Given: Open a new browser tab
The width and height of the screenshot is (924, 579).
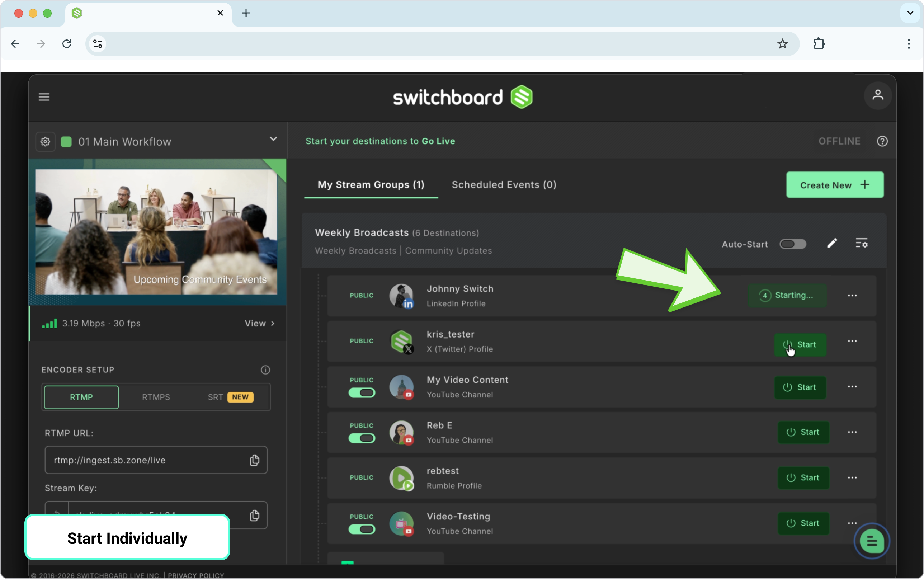Looking at the screenshot, I should coord(246,13).
